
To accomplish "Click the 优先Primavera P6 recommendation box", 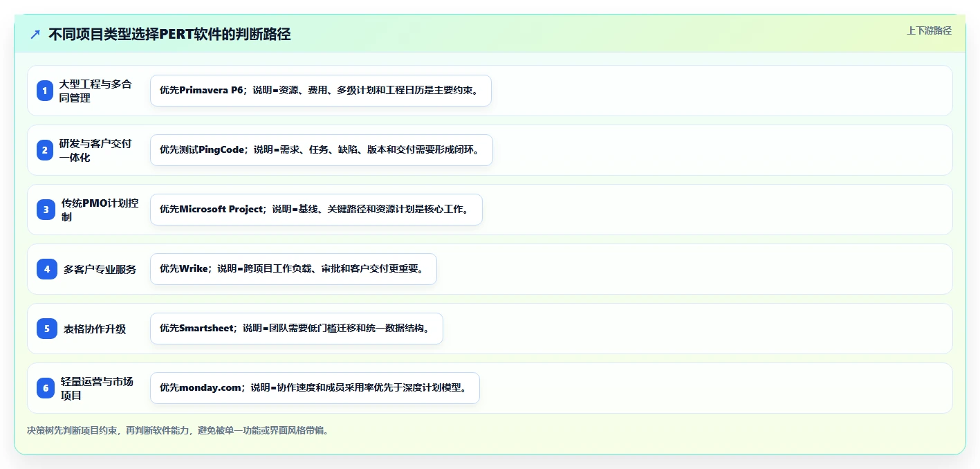I will tap(320, 91).
